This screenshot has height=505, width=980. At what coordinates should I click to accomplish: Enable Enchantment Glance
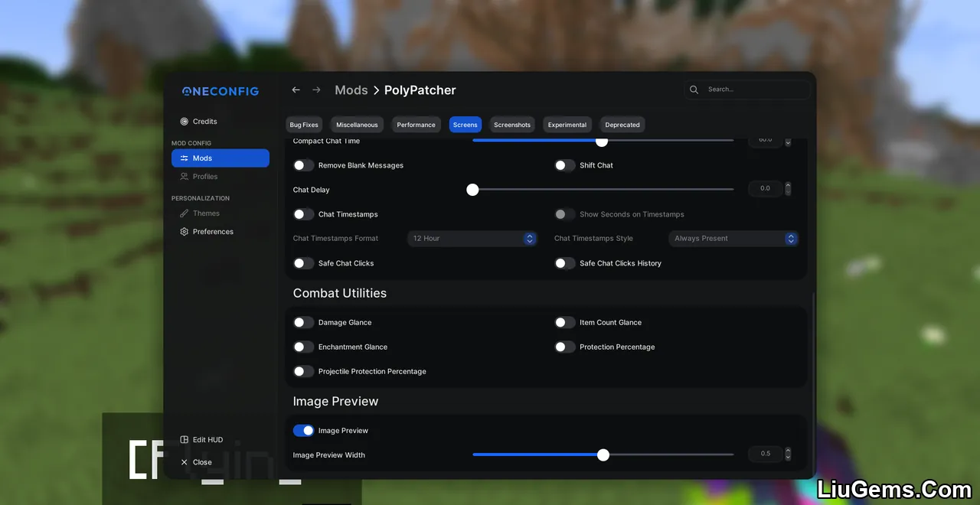coord(304,347)
